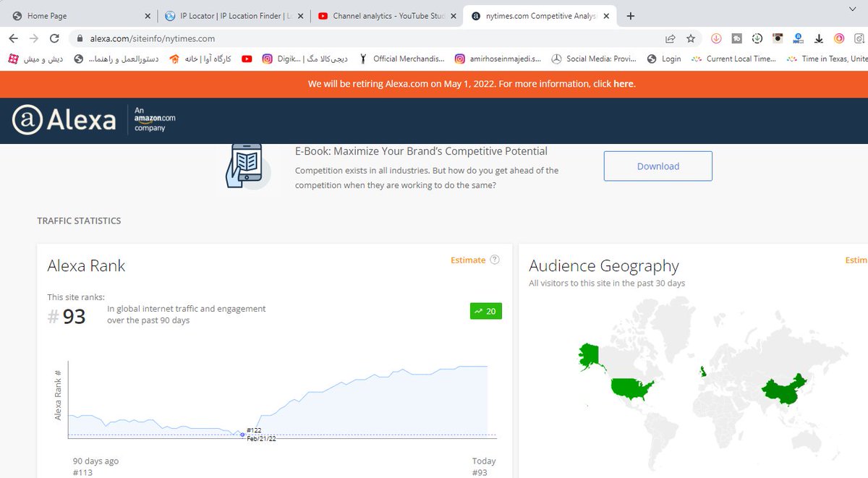The height and width of the screenshot is (478, 868).
Task: Click the browser forward arrow
Action: pyautogui.click(x=33, y=38)
